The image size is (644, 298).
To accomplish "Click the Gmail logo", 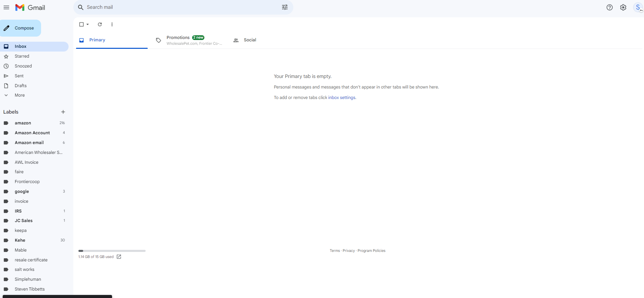I will pos(30,7).
